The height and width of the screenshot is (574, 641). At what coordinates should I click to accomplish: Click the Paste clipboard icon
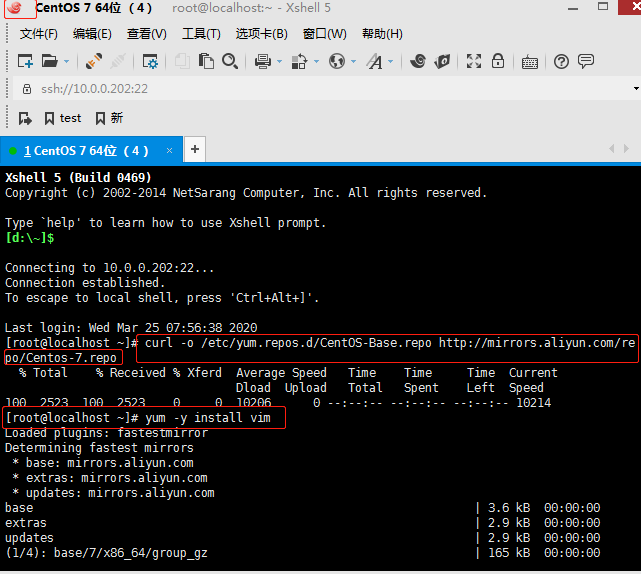click(x=206, y=61)
